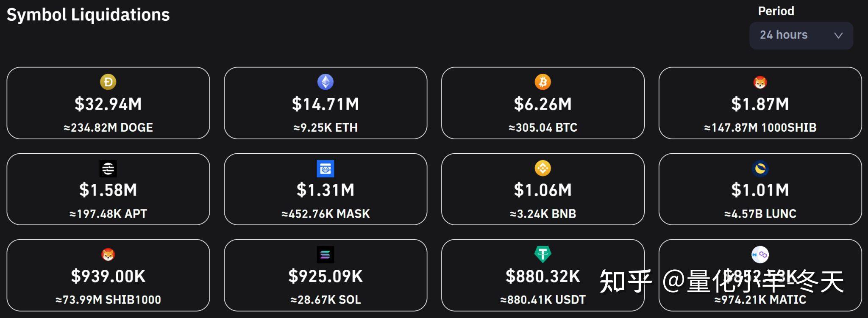Screen dimensions: 868x318
Task: Click the BNB yellow icon
Action: 543,168
